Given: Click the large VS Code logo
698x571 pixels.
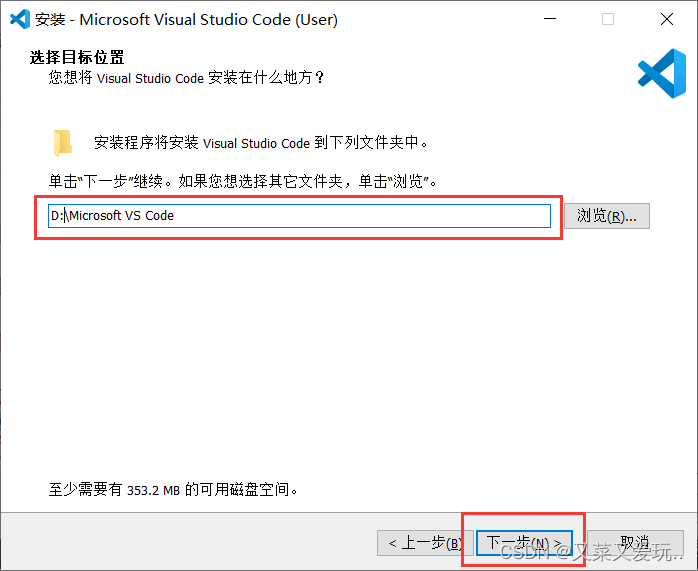Looking at the screenshot, I should [x=662, y=73].
